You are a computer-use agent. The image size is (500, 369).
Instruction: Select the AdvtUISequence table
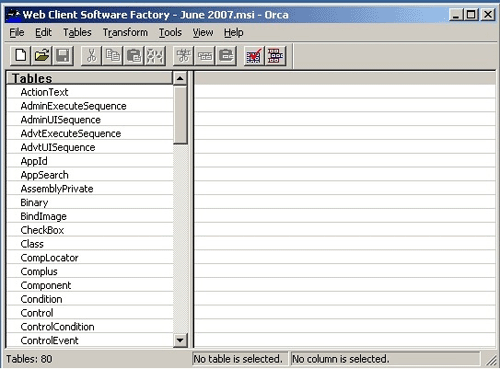[90, 147]
